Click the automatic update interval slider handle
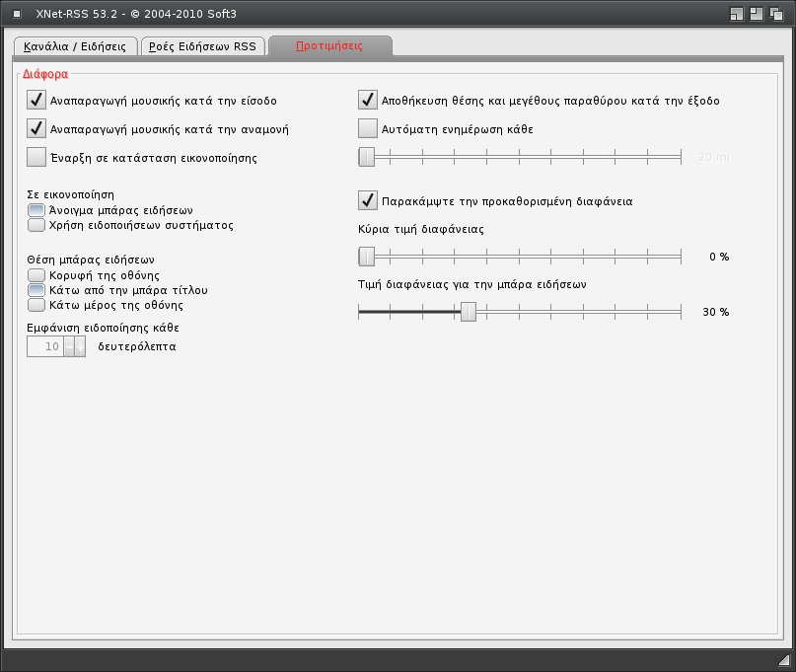The height and width of the screenshot is (672, 796). (366, 156)
